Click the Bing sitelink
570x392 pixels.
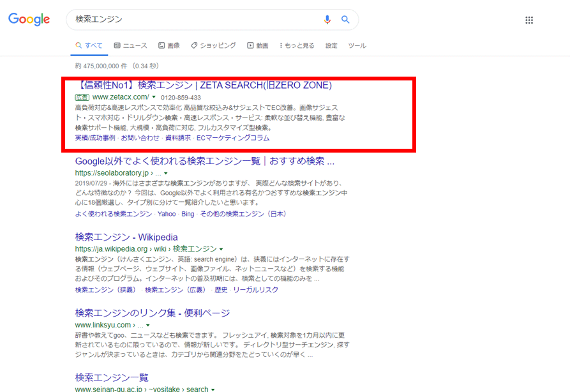tap(188, 214)
